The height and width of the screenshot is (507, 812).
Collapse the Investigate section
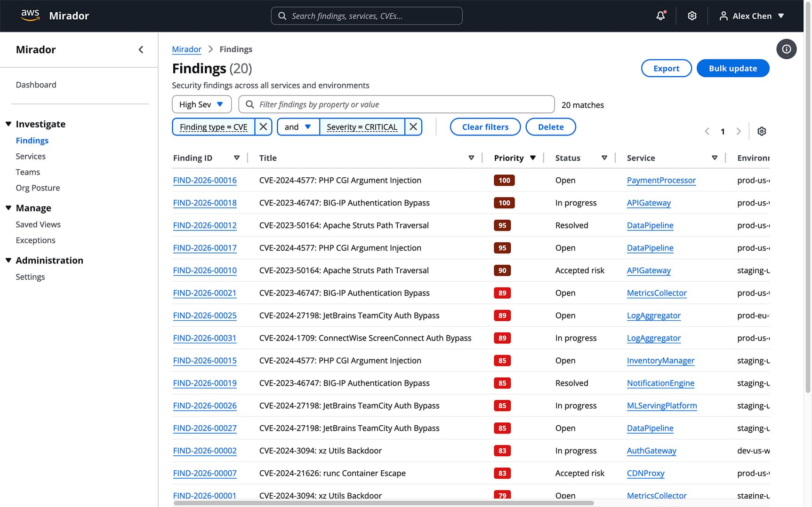click(x=8, y=124)
